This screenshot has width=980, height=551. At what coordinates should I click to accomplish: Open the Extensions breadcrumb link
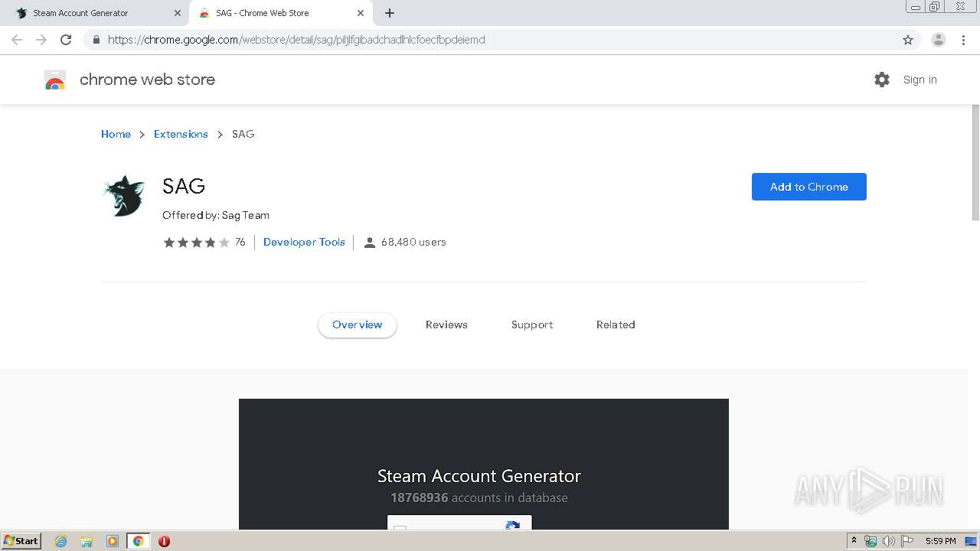181,134
